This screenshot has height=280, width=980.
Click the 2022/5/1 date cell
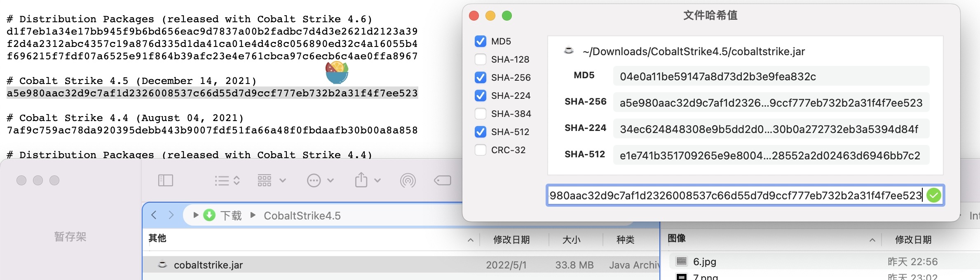coord(506,265)
